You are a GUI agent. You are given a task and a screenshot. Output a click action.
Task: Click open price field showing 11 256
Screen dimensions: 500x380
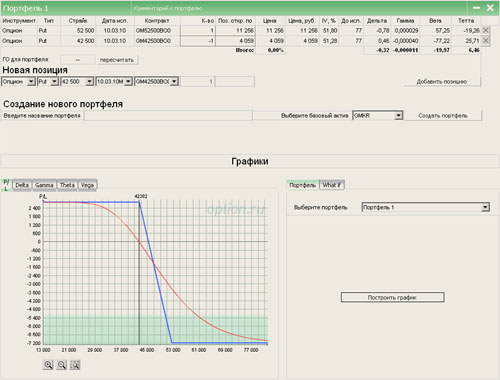pos(236,31)
